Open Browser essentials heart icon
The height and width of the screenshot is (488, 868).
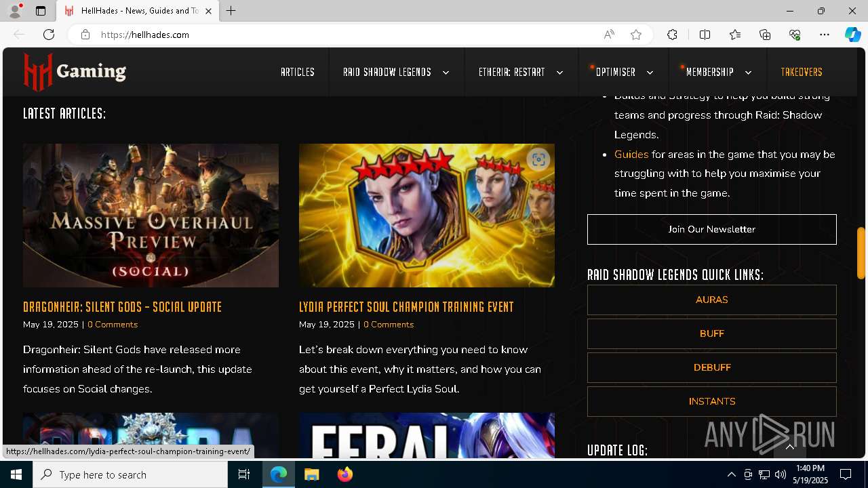coord(795,35)
